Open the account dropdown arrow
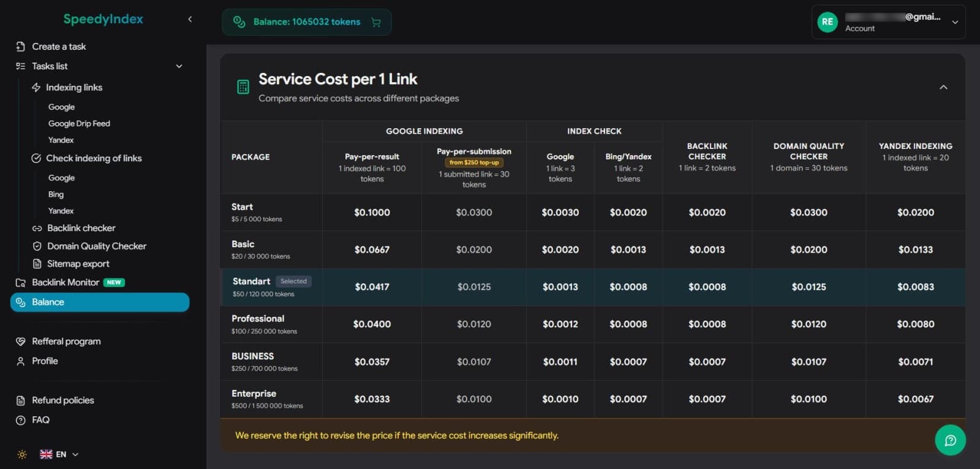Viewport: 980px width, 469px height. [x=954, y=22]
